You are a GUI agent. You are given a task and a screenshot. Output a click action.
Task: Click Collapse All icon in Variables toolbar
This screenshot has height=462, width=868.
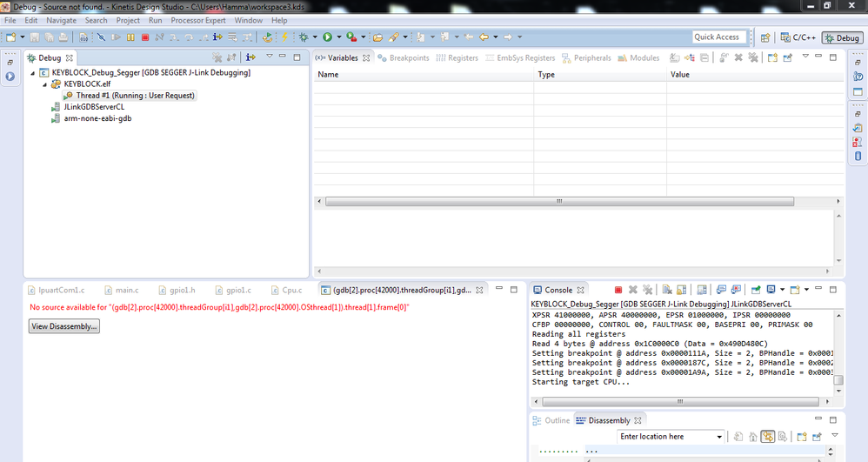[x=704, y=57]
